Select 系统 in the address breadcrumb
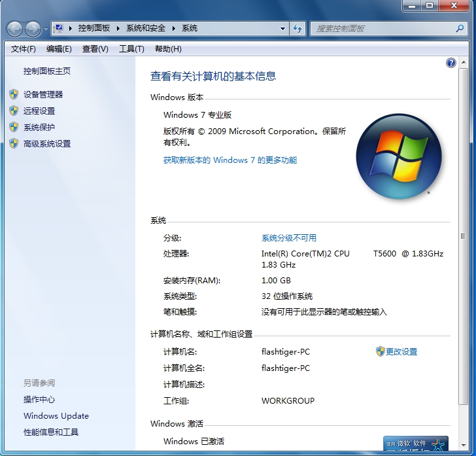Viewport: 476px width, 456px height. tap(190, 28)
